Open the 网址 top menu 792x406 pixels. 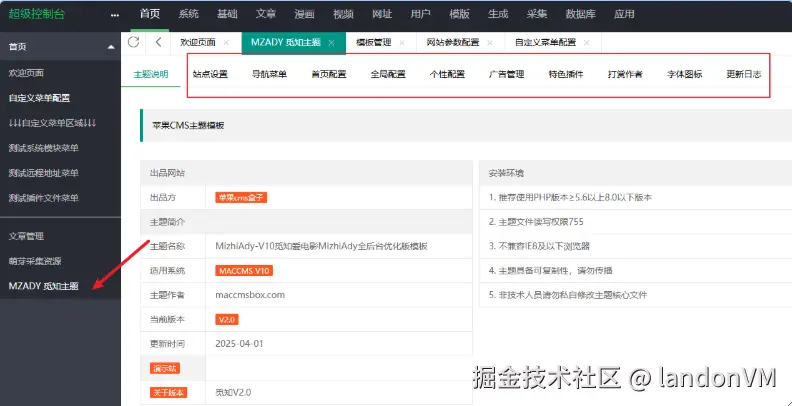(382, 14)
